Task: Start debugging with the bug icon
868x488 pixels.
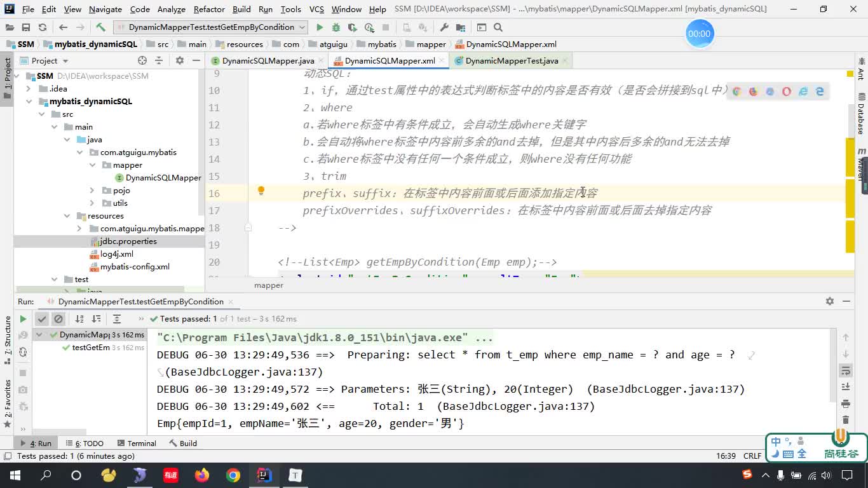Action: click(336, 27)
